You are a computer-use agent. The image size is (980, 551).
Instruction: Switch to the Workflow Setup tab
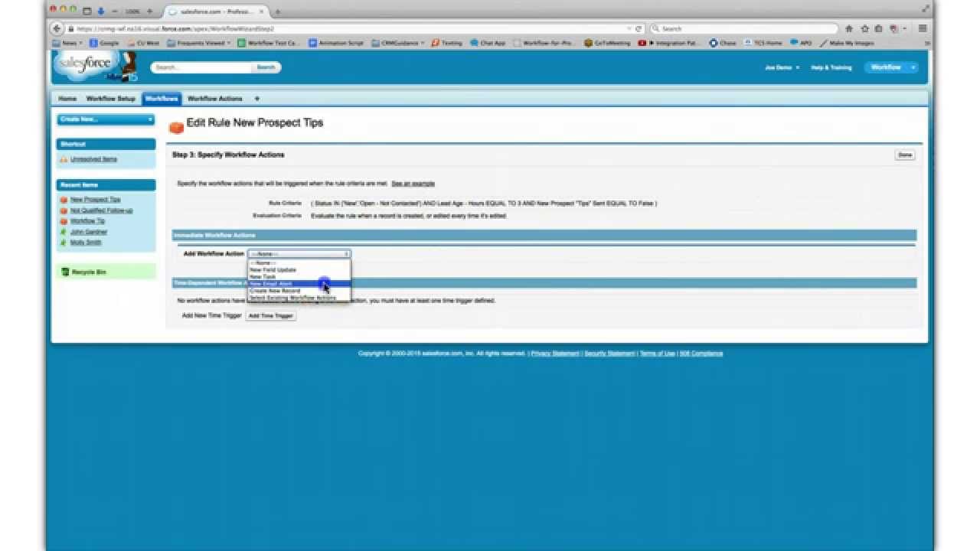[110, 99]
